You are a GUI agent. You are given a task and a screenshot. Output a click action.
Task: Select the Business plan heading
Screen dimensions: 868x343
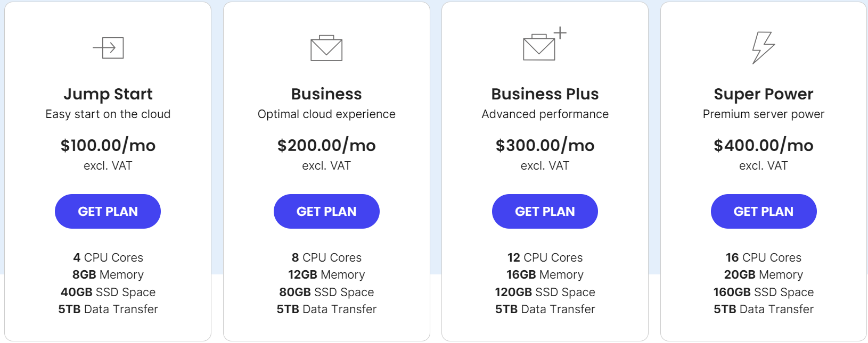click(326, 94)
